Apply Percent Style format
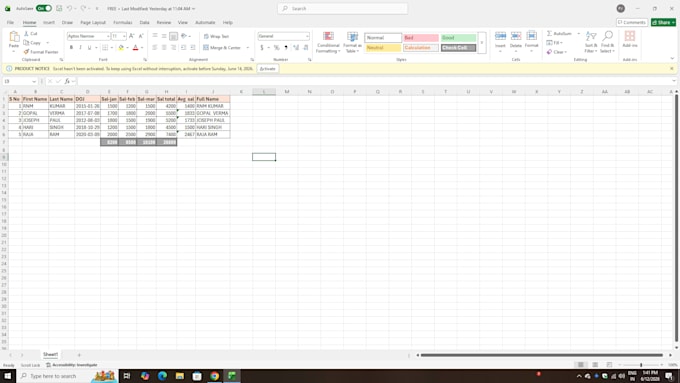Screen dimensions: 680x383 tap(276, 47)
